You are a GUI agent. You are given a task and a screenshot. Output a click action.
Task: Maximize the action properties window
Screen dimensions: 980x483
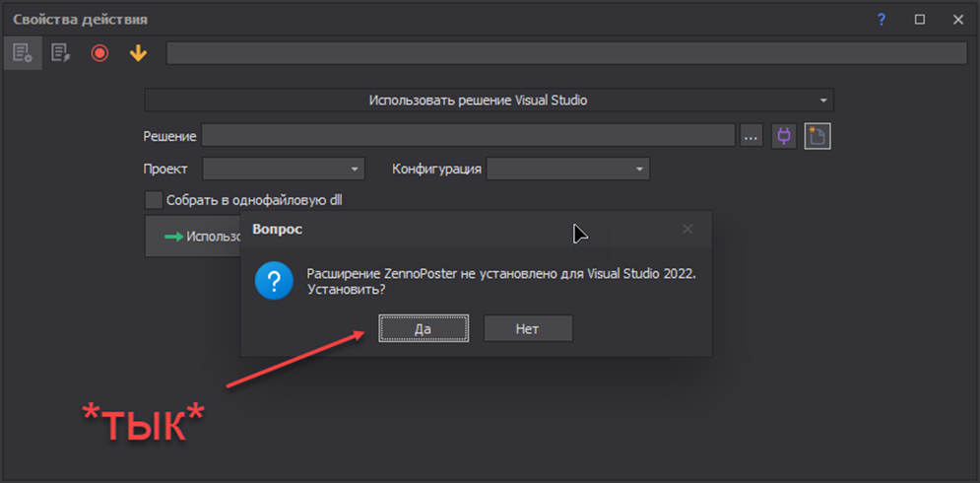(x=919, y=20)
